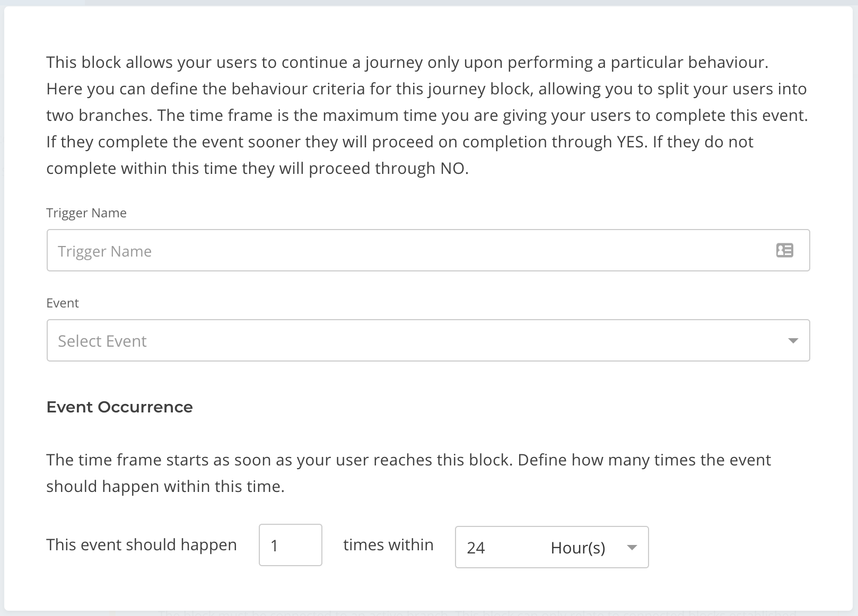Focus the Trigger Name text field

(428, 250)
